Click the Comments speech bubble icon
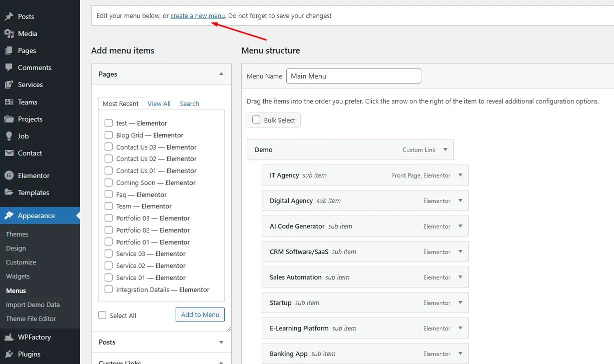This screenshot has height=364, width=614. pos(9,67)
